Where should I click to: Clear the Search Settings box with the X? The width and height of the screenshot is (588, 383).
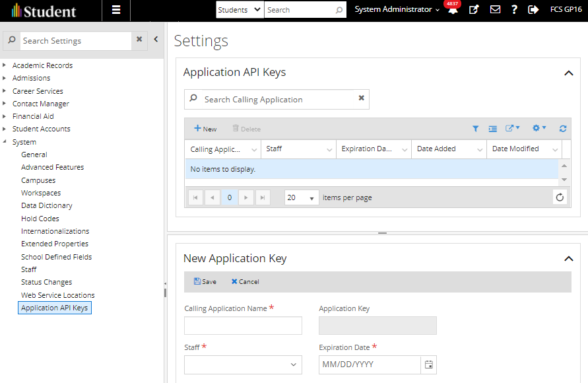(x=139, y=40)
